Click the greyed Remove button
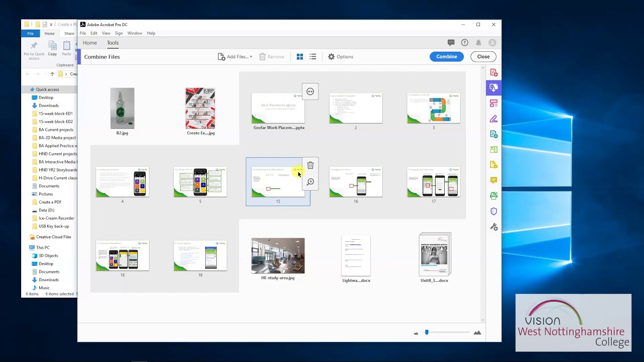 [272, 57]
